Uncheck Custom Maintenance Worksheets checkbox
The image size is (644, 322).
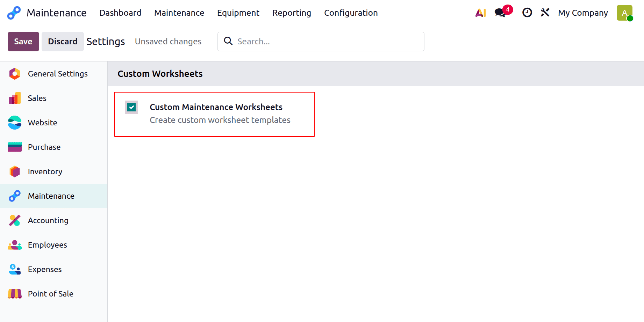click(131, 107)
